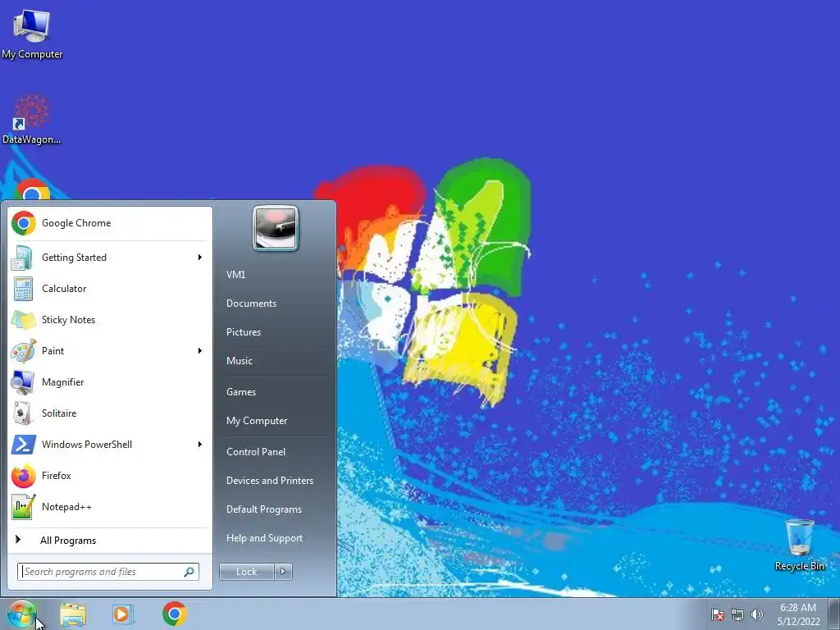Click the Show desktop strip beside the clock
Viewport: 840px width, 630px height.
pos(834,614)
